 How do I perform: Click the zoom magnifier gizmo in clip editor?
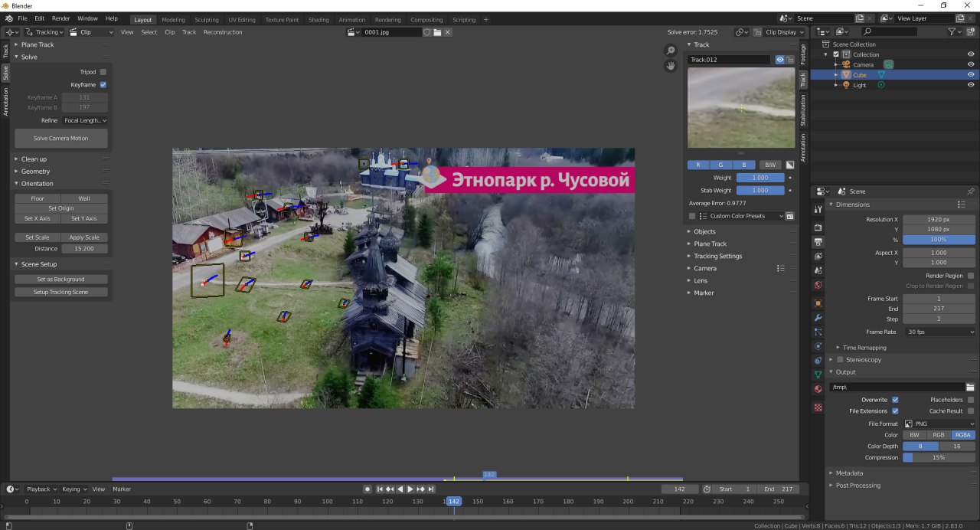tap(671, 51)
